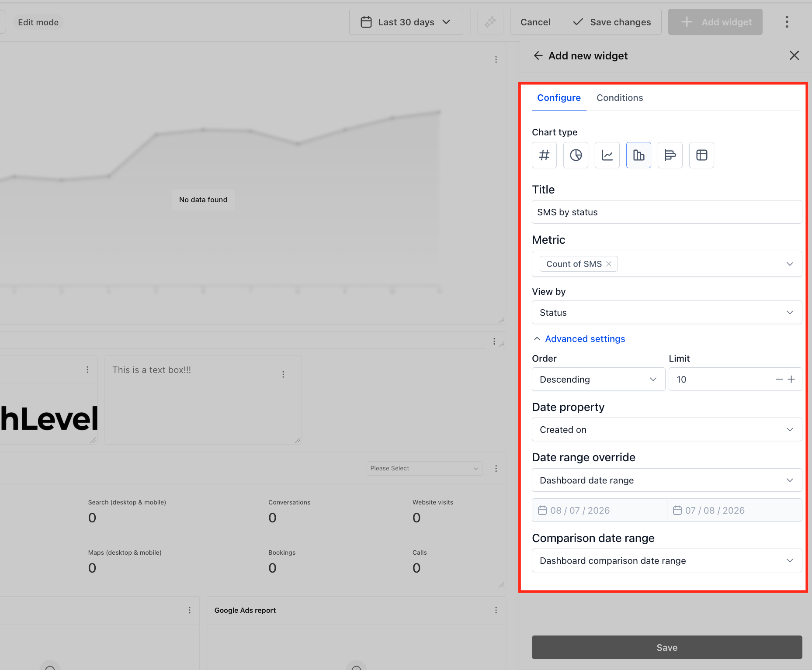Viewport: 812px width, 670px height.
Task: Open the line chart widget's options menu
Action: (x=496, y=59)
